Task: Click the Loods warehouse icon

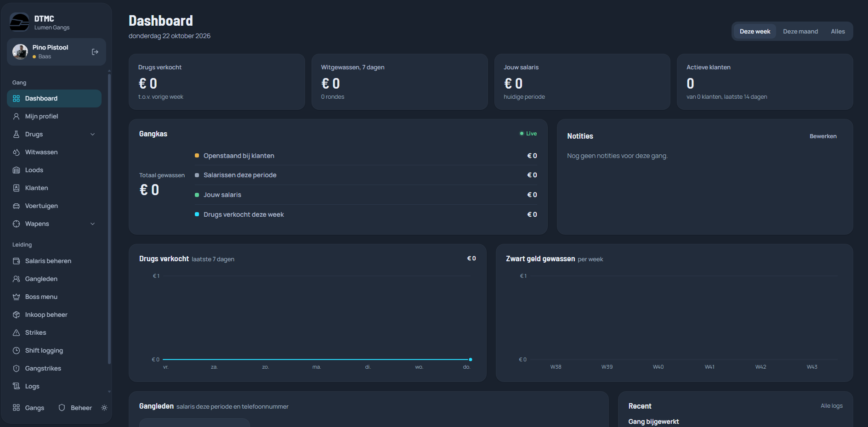Action: (16, 170)
